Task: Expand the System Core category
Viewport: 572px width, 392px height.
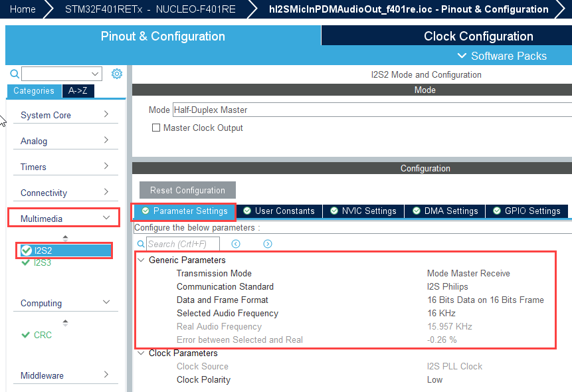Action: pos(64,115)
